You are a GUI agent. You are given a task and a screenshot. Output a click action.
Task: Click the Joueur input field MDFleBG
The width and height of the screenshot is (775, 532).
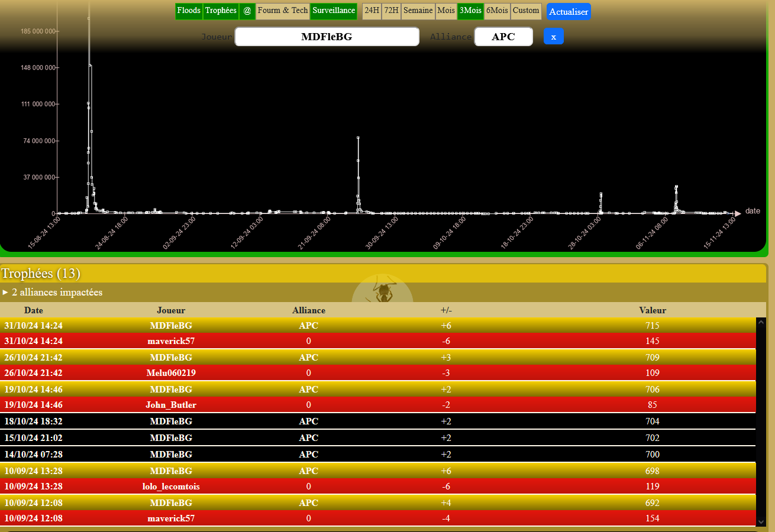click(x=327, y=37)
